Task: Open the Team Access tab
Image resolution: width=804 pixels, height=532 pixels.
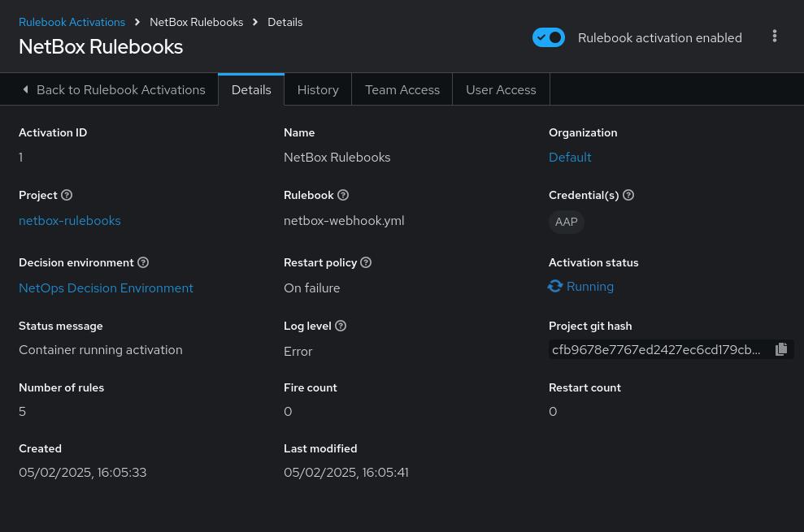Action: point(402,89)
